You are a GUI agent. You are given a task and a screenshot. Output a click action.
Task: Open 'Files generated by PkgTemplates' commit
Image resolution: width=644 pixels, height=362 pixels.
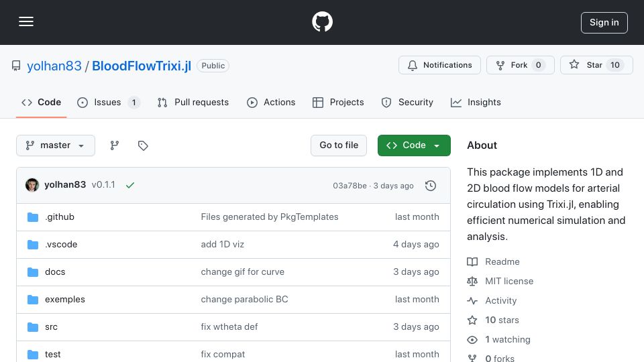(270, 217)
